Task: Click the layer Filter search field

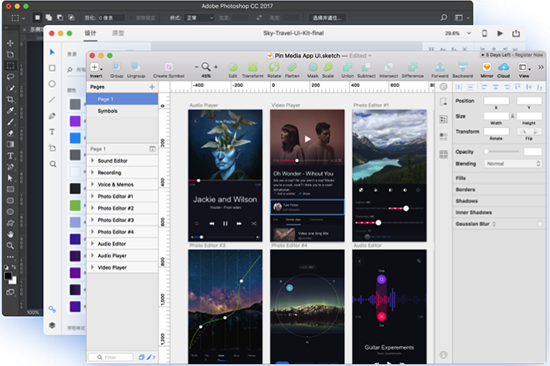Action: coord(110,357)
